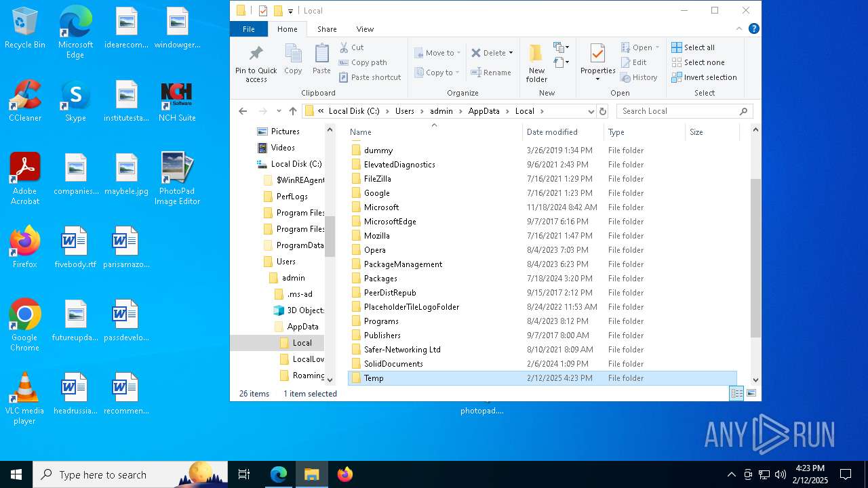The image size is (868, 488).
Task: Collapse the ribbon with the chevron
Action: click(739, 28)
